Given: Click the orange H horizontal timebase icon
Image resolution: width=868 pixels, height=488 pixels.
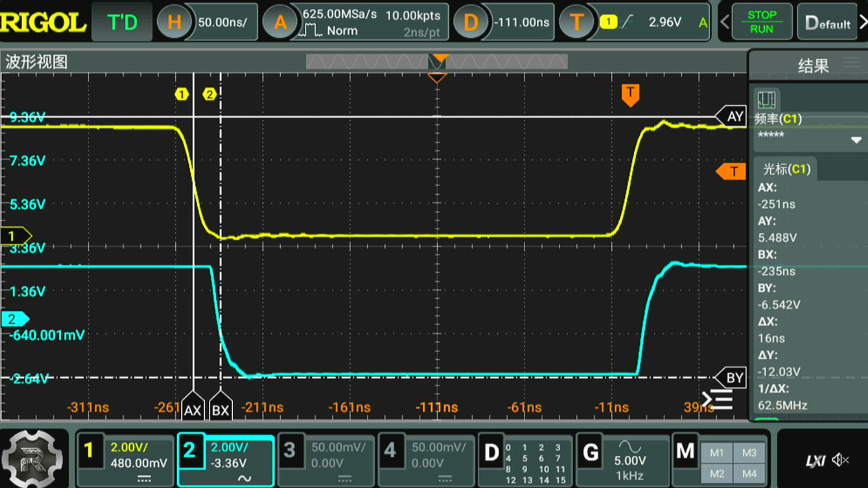Looking at the screenshot, I should click(x=174, y=22).
